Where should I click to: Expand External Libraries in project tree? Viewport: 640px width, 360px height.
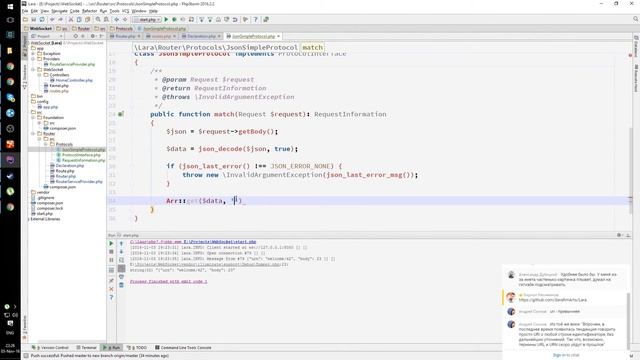coord(29,219)
